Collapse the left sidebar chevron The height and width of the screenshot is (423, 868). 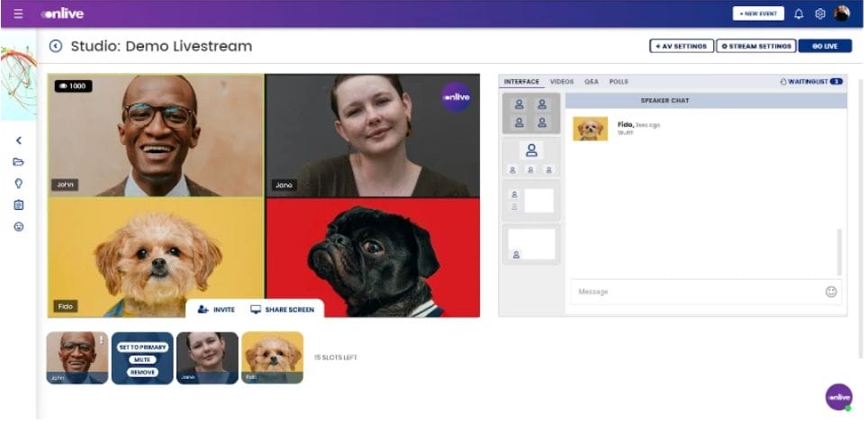pos(18,140)
